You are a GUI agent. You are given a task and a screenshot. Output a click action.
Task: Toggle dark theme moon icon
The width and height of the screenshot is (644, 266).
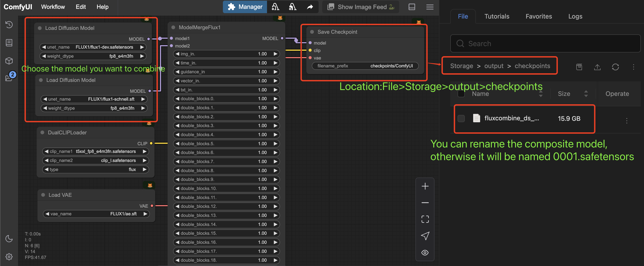tap(9, 238)
